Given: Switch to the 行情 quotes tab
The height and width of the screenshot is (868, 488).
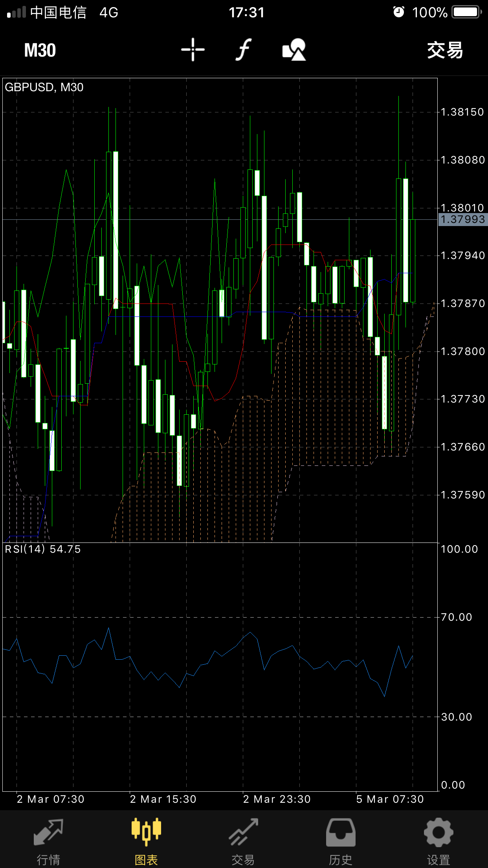Looking at the screenshot, I should point(48,842).
